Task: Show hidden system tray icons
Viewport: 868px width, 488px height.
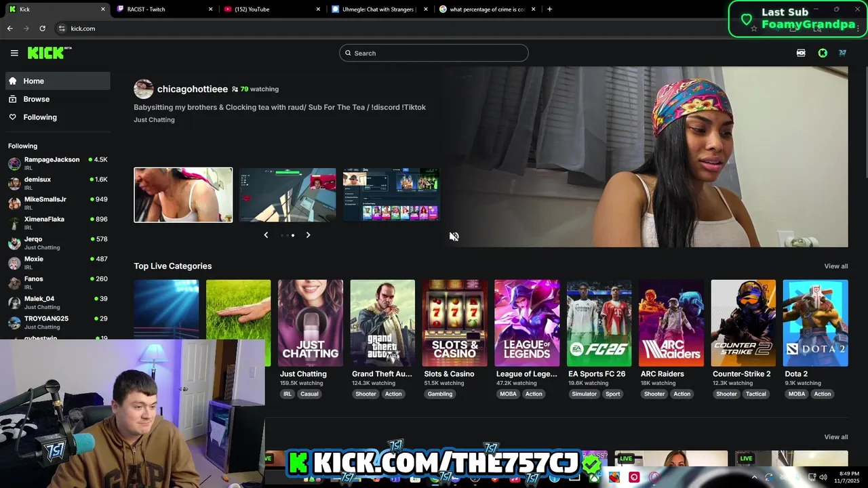Action: tap(754, 477)
